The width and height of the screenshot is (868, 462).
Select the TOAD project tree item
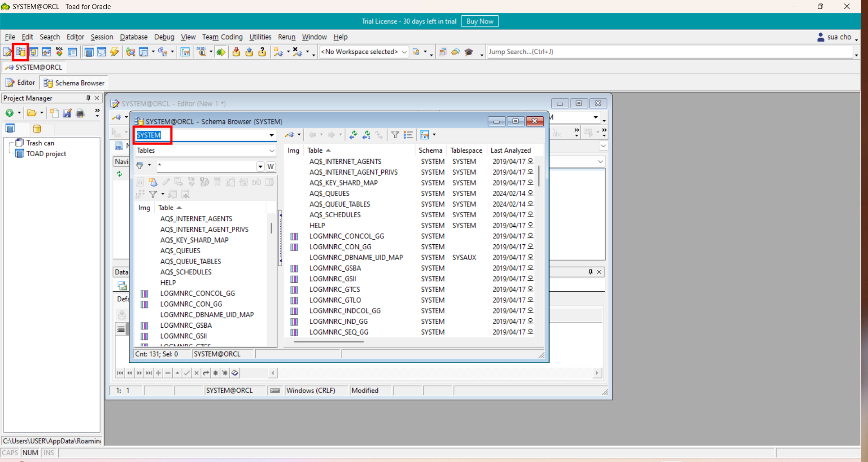46,154
